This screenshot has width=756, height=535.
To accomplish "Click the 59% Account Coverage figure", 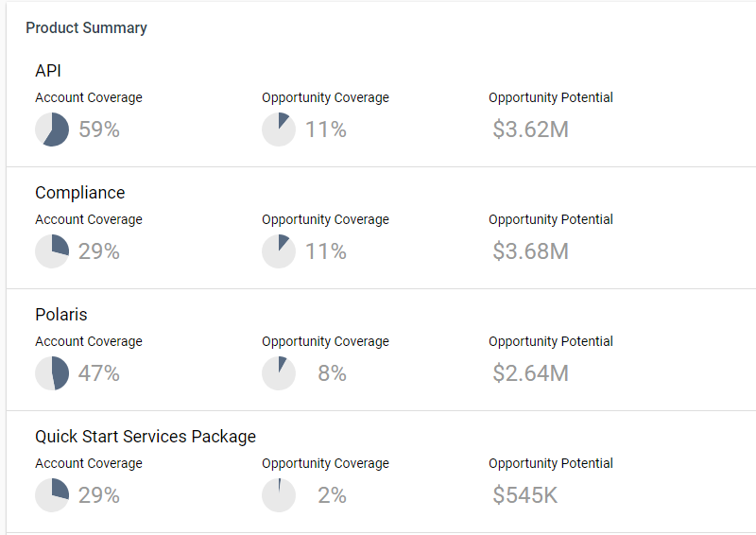I will click(99, 129).
